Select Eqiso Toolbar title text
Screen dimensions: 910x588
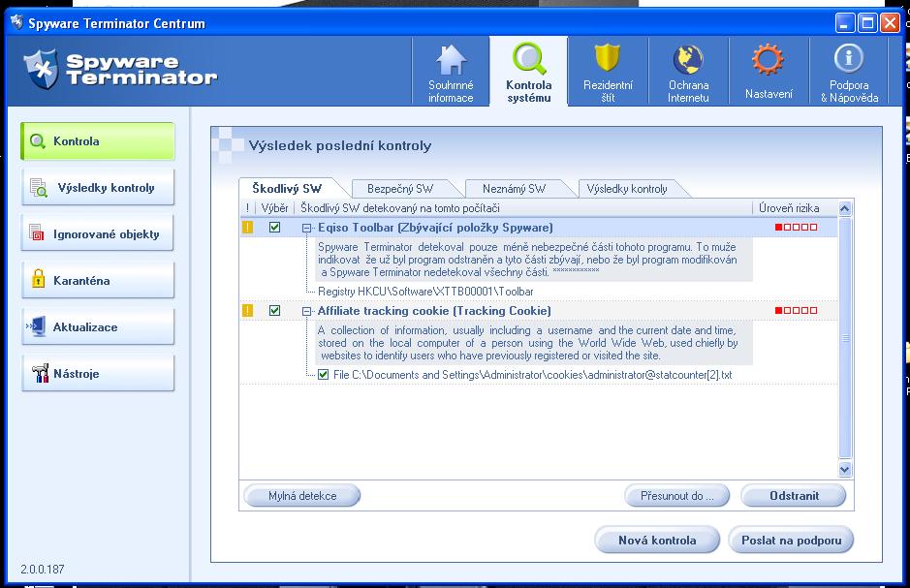click(435, 228)
